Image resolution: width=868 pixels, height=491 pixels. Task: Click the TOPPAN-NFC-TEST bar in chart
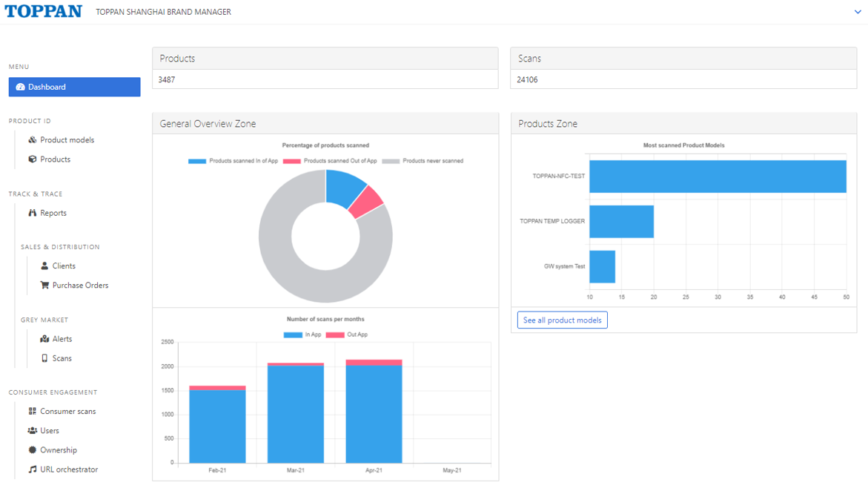718,177
